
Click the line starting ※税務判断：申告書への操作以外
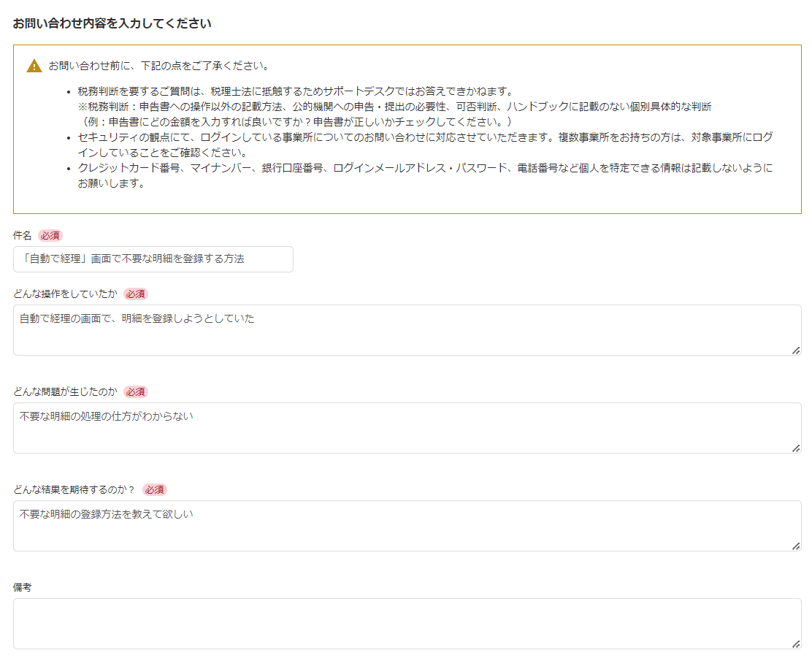pyautogui.click(x=394, y=107)
